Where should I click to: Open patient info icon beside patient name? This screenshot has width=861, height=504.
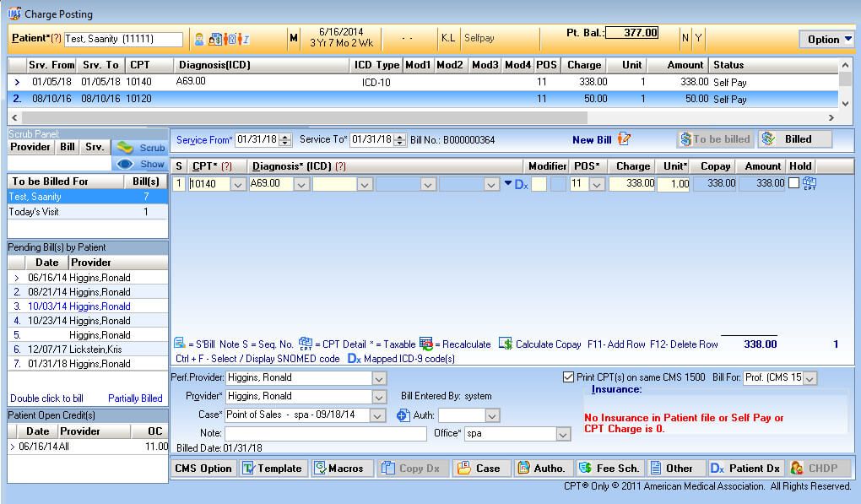[x=199, y=39]
